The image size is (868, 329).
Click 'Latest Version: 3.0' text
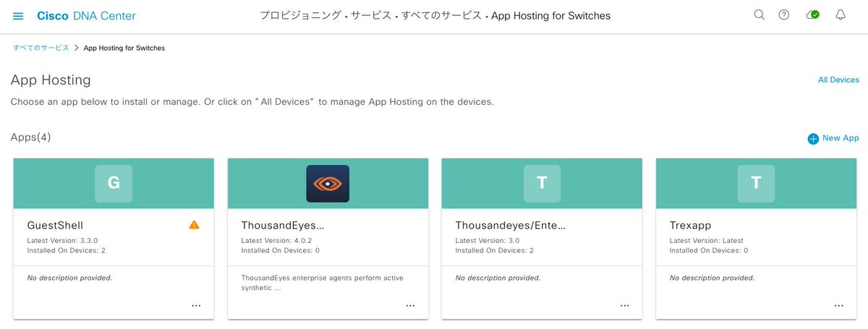[x=488, y=240]
